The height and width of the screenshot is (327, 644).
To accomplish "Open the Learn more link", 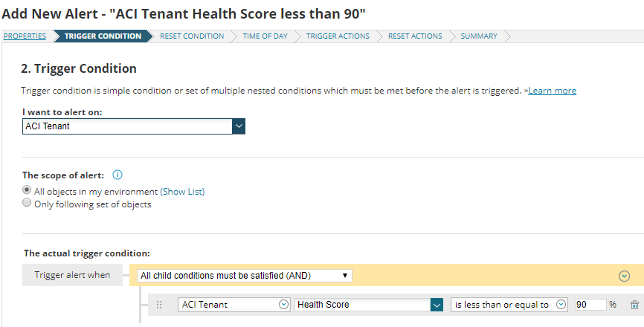I will tap(552, 91).
